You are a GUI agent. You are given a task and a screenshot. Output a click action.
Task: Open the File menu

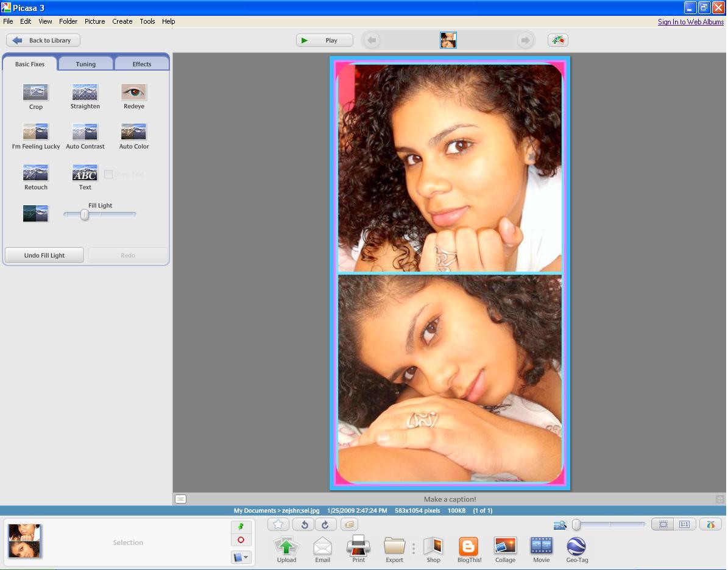(x=8, y=21)
